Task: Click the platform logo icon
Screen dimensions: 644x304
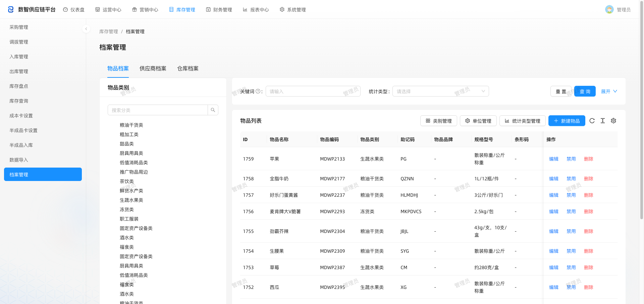Action: (11, 9)
